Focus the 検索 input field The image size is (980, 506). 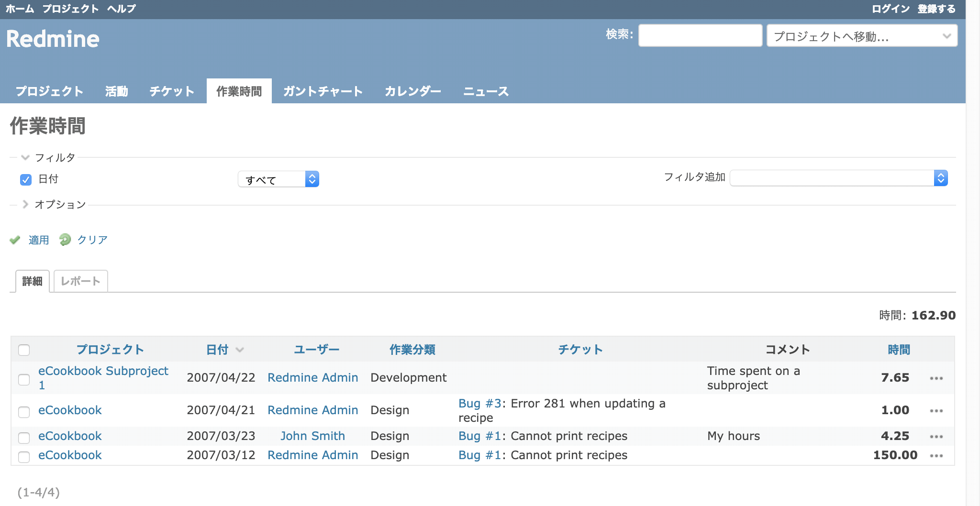click(701, 35)
